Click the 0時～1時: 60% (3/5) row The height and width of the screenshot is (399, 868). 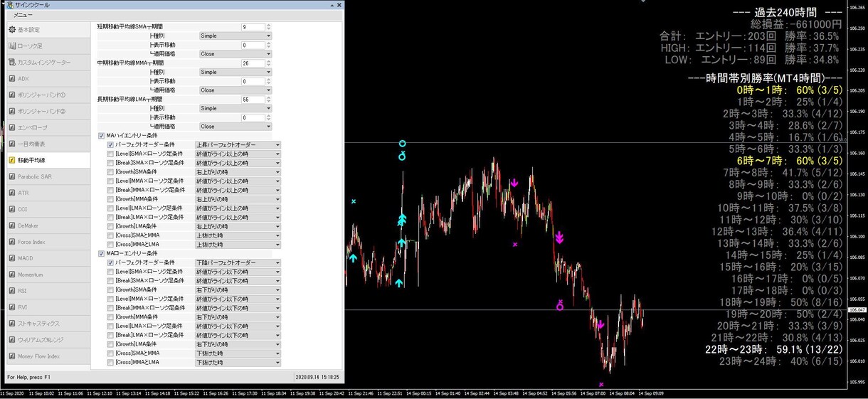coord(790,90)
